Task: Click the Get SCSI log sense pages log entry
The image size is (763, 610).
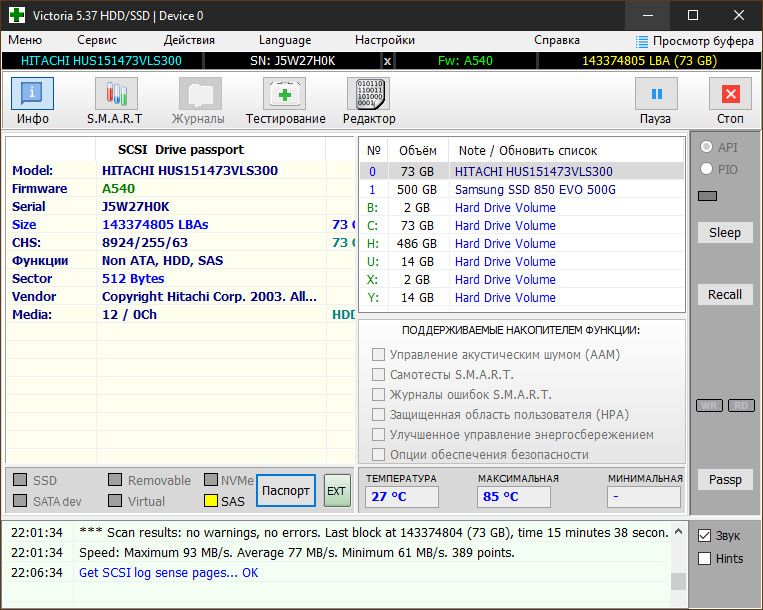Action: pyautogui.click(x=168, y=573)
